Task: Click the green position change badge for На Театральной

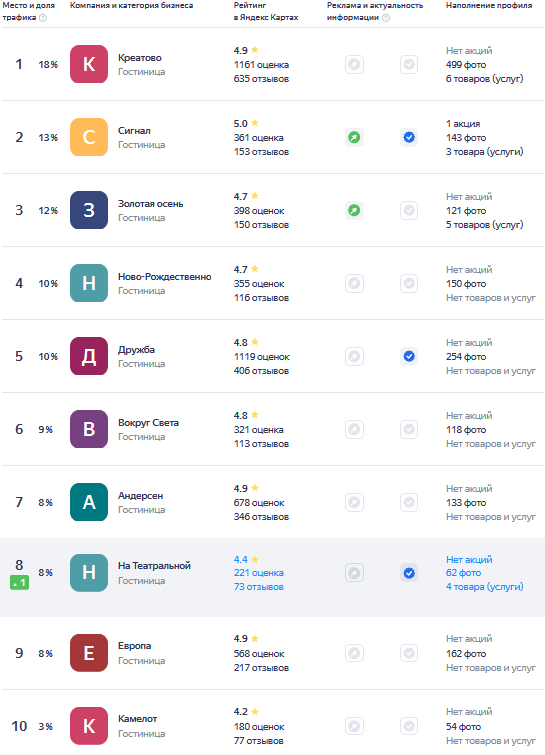Action: 19,583
